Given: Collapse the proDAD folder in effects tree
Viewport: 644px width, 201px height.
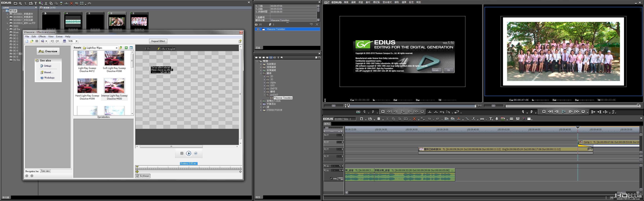Looking at the screenshot, I should pyautogui.click(x=264, y=95).
